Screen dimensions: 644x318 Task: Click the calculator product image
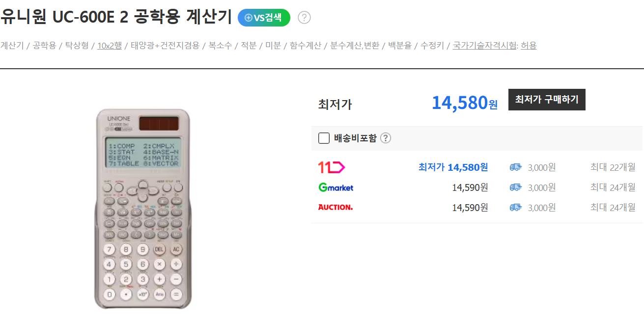142,209
